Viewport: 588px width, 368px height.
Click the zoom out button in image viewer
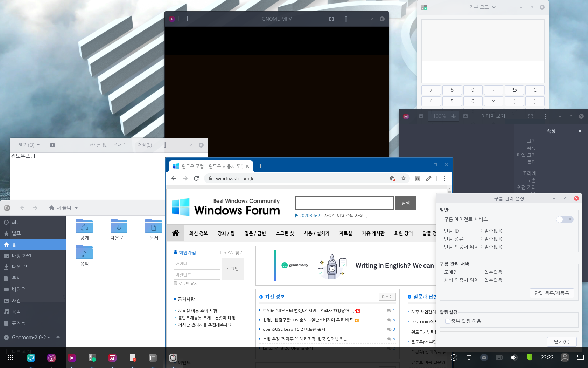[x=421, y=116]
